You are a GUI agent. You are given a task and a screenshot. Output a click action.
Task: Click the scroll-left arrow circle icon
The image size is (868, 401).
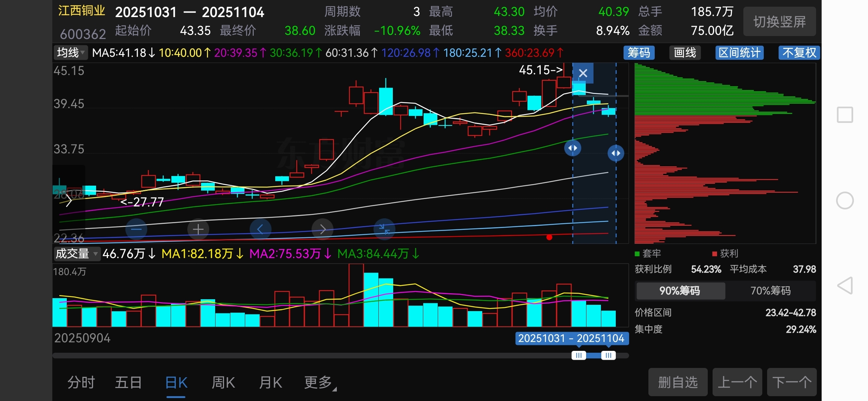tap(260, 229)
